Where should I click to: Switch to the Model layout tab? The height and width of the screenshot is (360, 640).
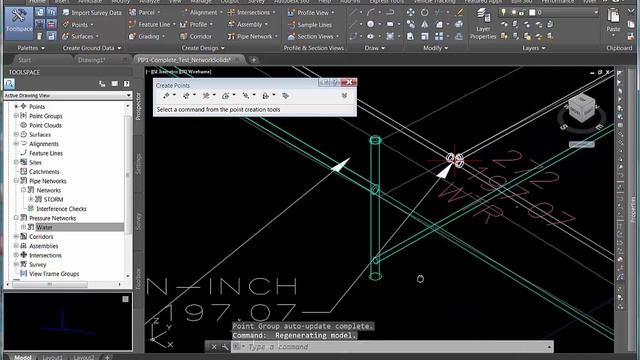(23, 357)
